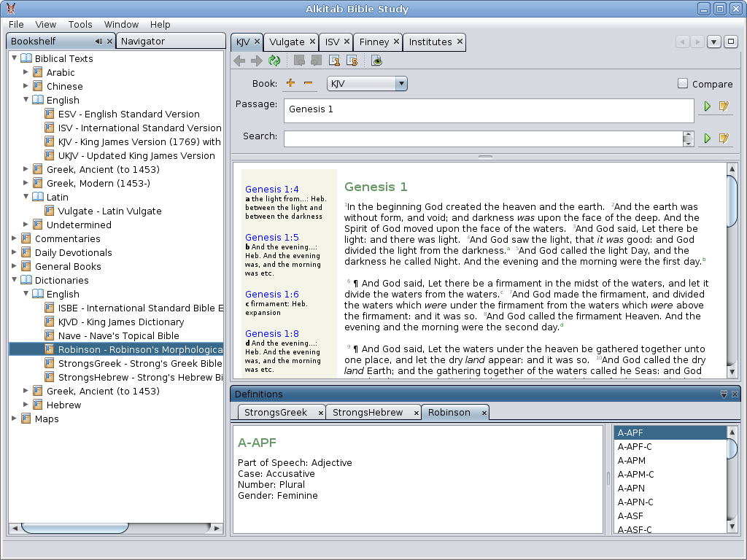Expand the Commentaries tree node
This screenshot has height=560, width=747.
15,238
